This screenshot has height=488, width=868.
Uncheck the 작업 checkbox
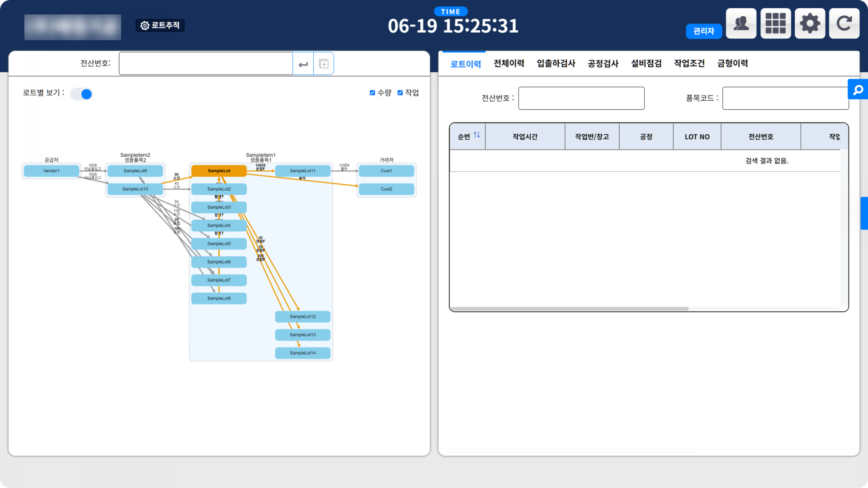tap(400, 93)
